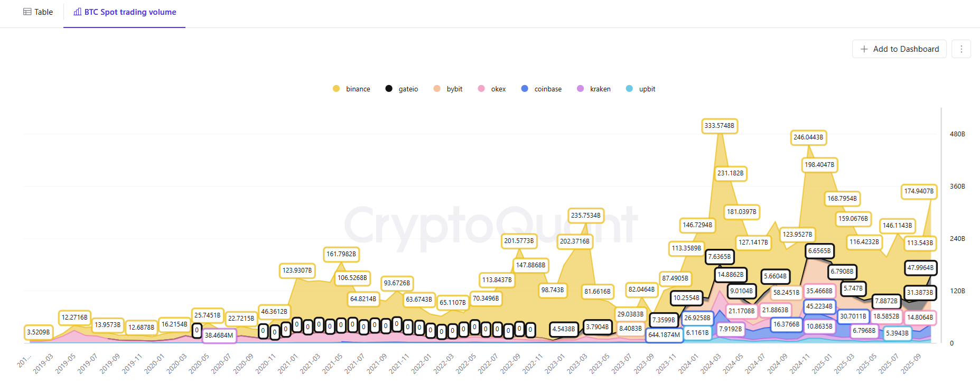Open the three-dot options icon
Screen dimensions: 980x392
pyautogui.click(x=961, y=49)
